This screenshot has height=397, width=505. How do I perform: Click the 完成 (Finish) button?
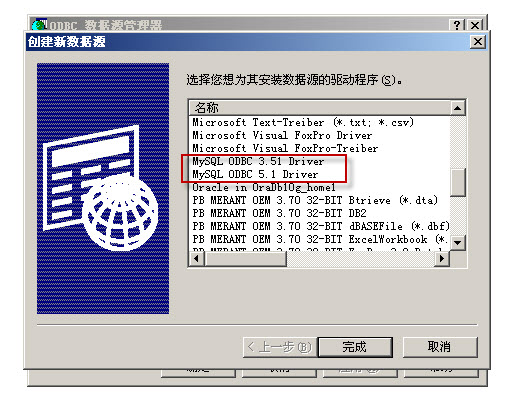pos(355,347)
